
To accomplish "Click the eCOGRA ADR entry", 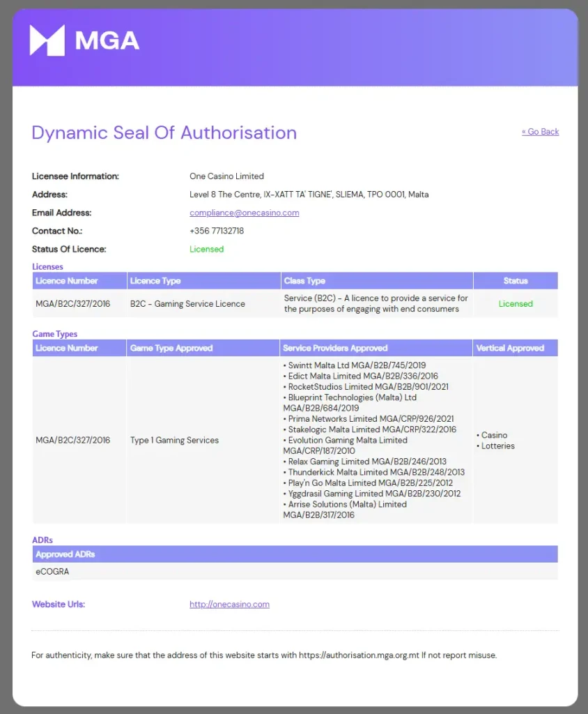I will coord(52,572).
